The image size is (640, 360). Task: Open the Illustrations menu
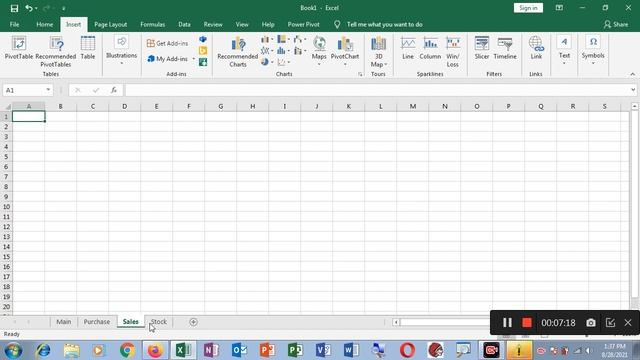click(121, 50)
